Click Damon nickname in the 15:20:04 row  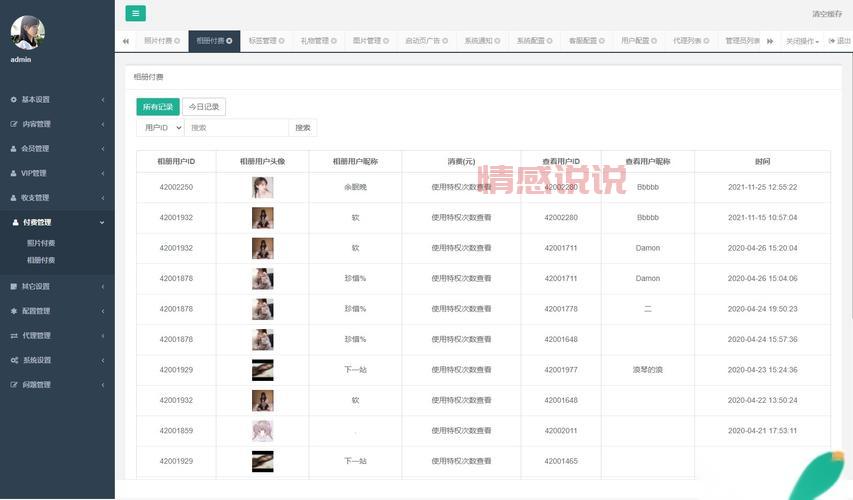[x=648, y=248]
